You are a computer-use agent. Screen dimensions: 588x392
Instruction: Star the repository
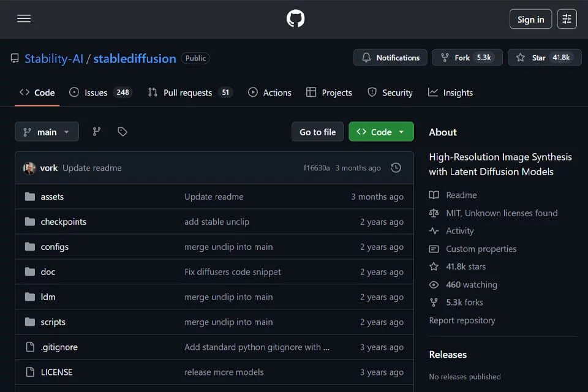point(545,58)
